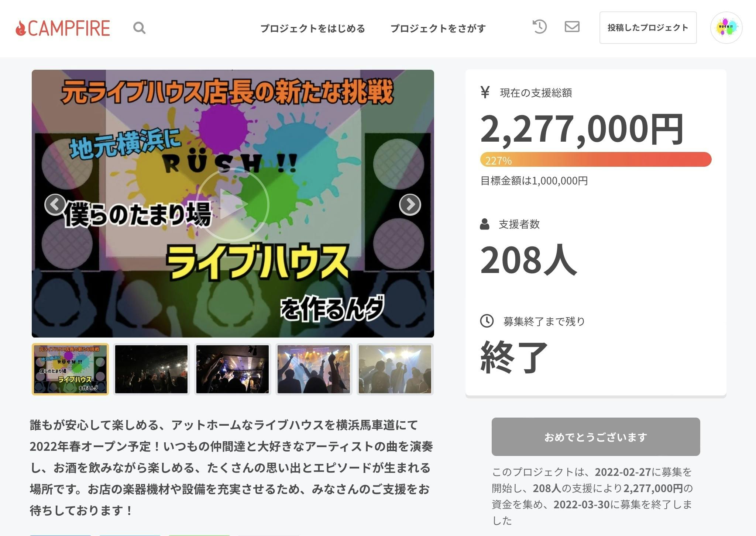The height and width of the screenshot is (536, 756).
Task: Go to previous slide with left arrow
Action: [55, 204]
